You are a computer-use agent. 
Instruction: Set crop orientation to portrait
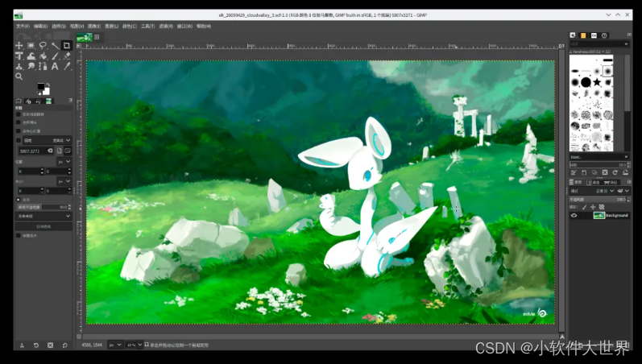coord(60,151)
